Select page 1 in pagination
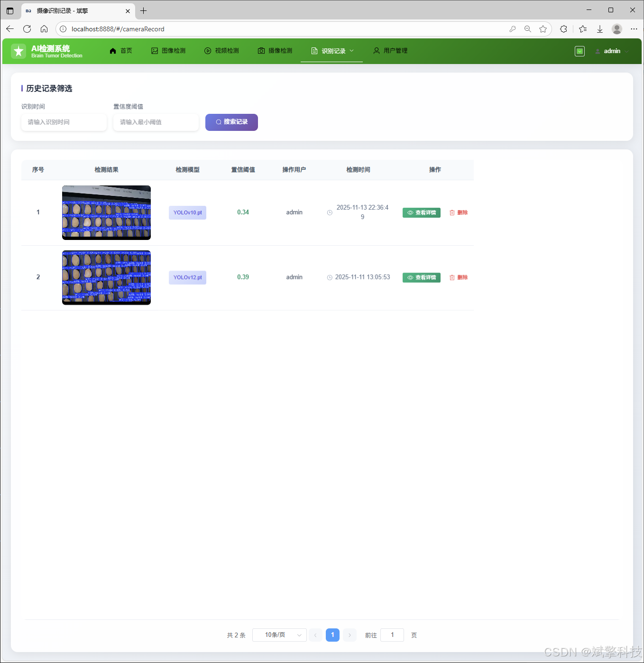Viewport: 644px width, 663px height. [x=332, y=635]
